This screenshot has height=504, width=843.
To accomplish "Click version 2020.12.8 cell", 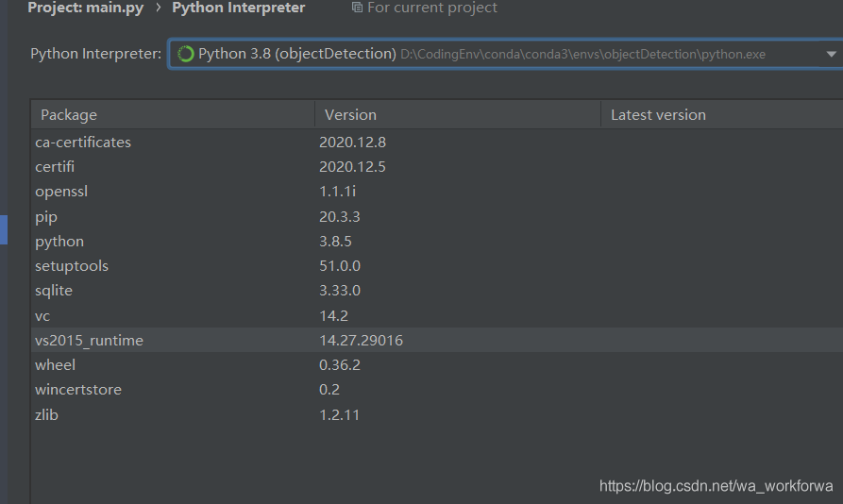I will click(x=352, y=142).
